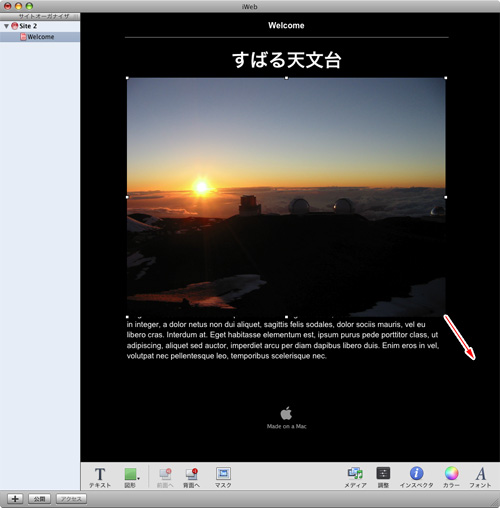Apply マスク mask to the image

click(223, 477)
